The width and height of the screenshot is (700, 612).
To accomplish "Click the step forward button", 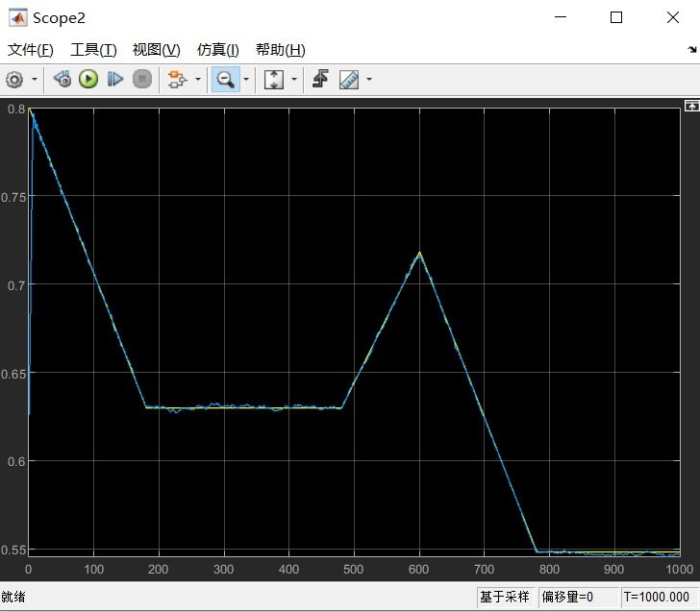I will [115, 80].
